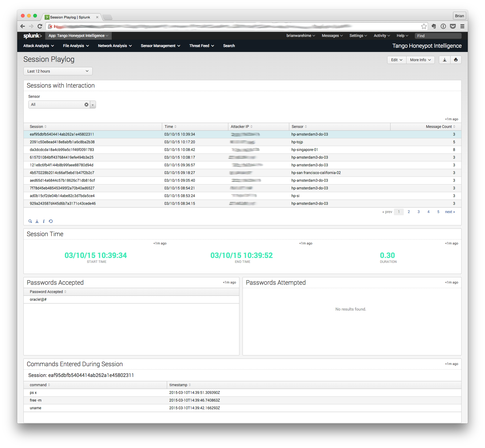This screenshot has width=485, height=448.
Task: Select session da3dcdcda18a4cb99a5c1f46f0091783
Action: click(x=62, y=150)
